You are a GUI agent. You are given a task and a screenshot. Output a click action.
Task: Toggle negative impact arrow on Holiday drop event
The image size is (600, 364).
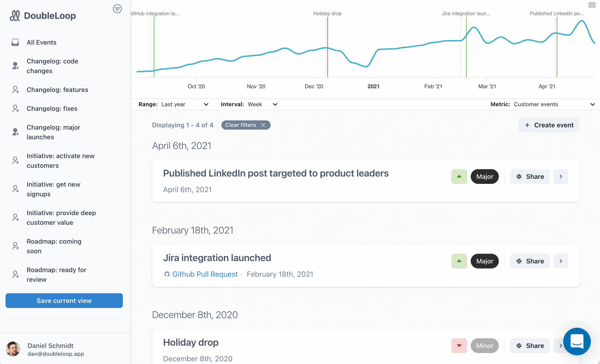459,346
